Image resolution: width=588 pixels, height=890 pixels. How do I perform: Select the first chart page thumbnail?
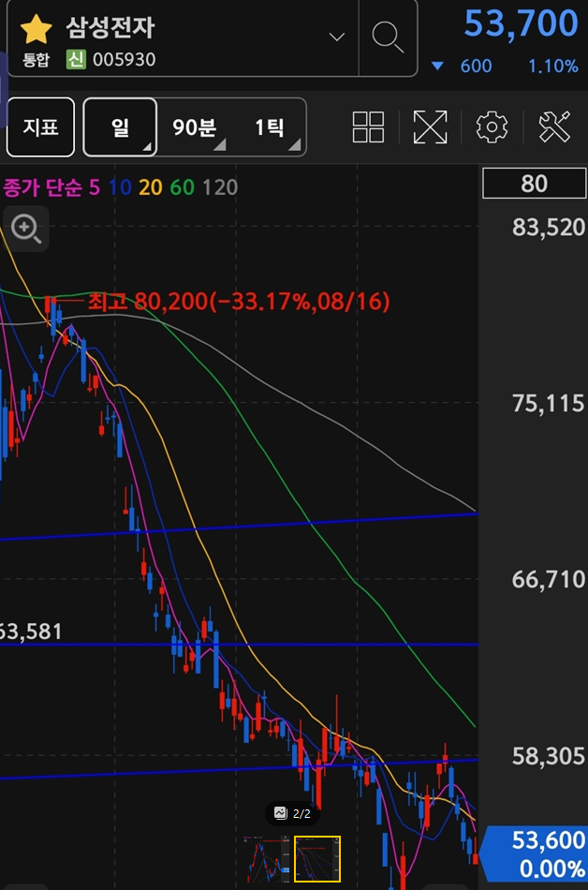(266, 859)
